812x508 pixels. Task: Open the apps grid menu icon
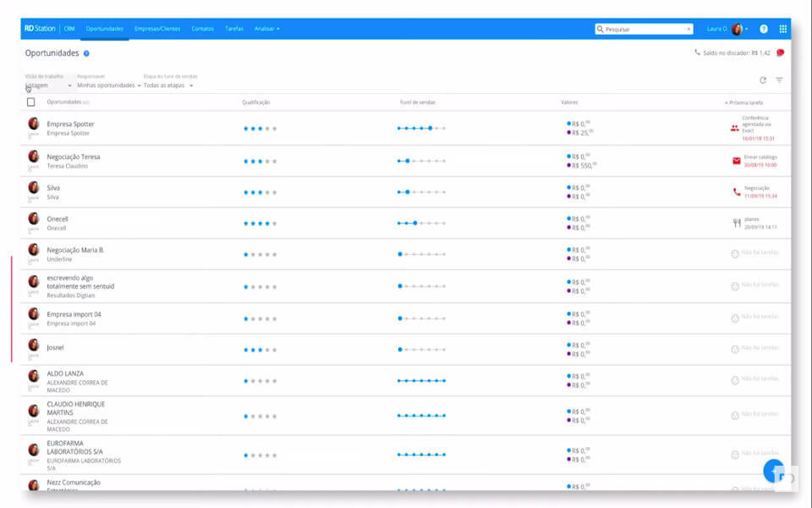[x=783, y=29]
